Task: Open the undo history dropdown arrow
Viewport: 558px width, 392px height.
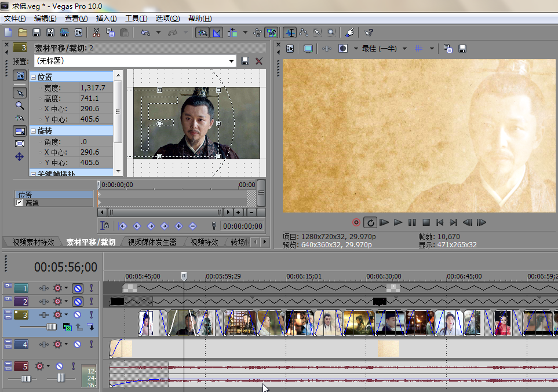Action: (x=158, y=33)
